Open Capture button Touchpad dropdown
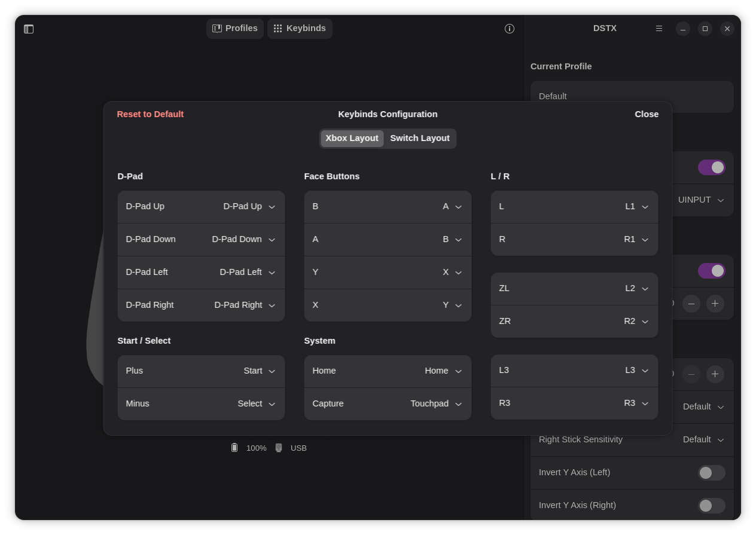The image size is (756, 535). 388,404
